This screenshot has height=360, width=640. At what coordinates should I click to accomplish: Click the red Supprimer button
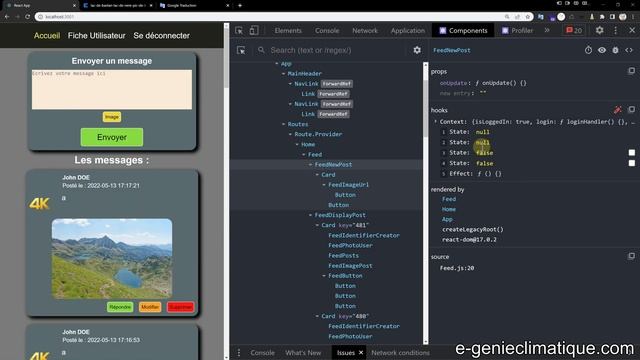point(180,307)
